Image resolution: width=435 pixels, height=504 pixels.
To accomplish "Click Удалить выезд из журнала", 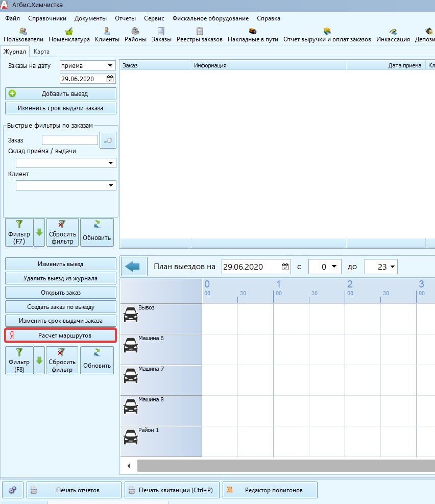I will (x=61, y=278).
